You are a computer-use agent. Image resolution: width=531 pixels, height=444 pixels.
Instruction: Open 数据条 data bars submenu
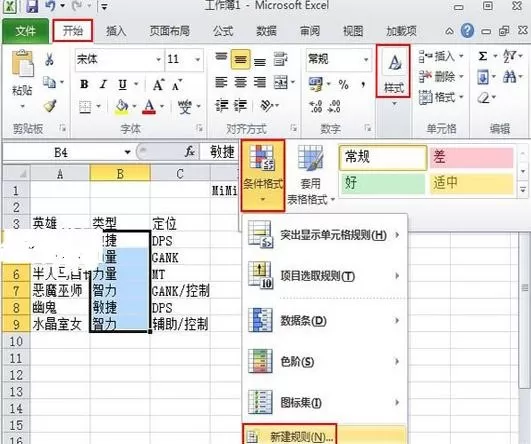click(x=325, y=320)
